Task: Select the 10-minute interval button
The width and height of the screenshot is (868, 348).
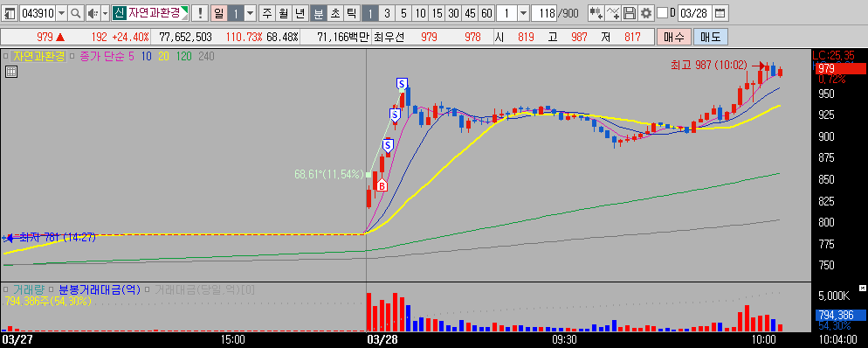Action: [x=420, y=13]
